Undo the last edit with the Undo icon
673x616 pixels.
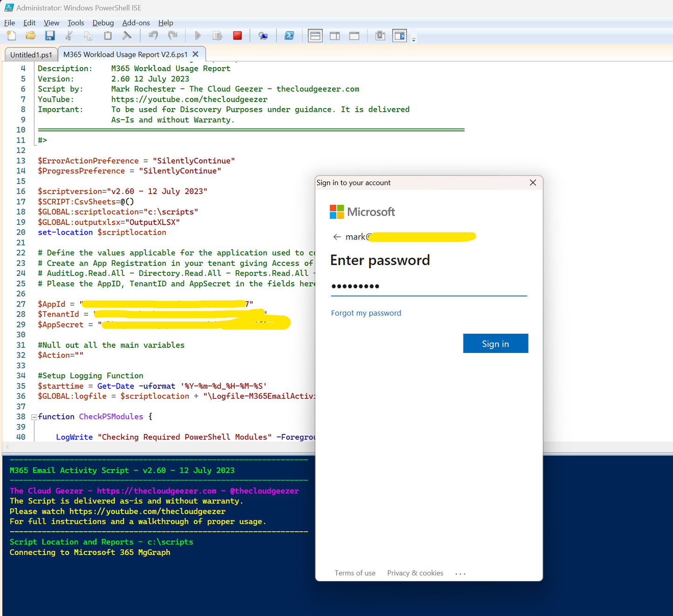153,35
